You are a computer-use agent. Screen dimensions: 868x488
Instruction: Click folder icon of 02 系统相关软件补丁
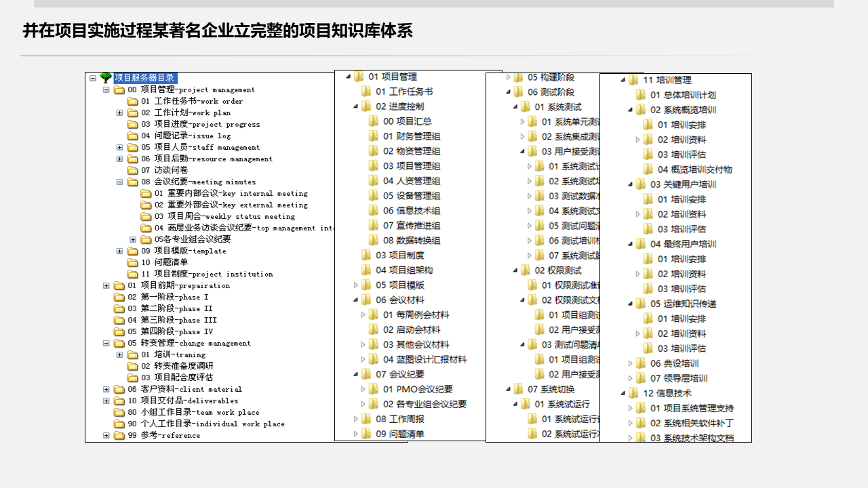coord(641,423)
